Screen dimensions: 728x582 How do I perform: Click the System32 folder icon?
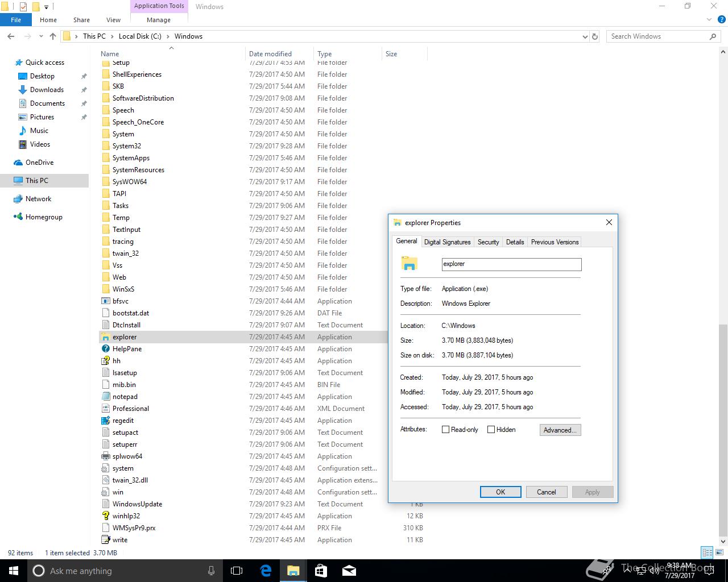pyautogui.click(x=105, y=146)
